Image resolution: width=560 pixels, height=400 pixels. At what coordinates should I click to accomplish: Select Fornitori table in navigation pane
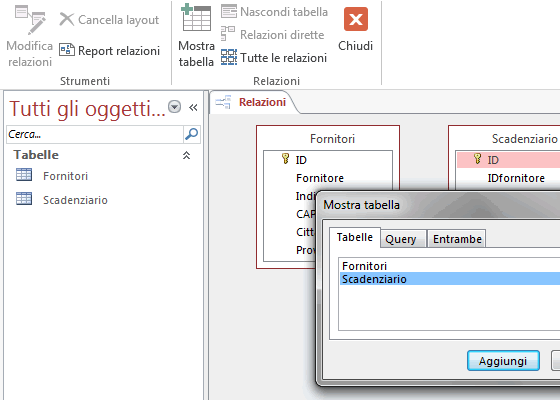coord(65,176)
